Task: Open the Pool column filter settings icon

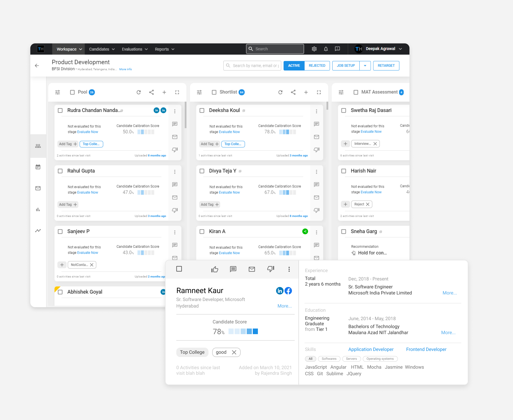Action: pos(58,92)
